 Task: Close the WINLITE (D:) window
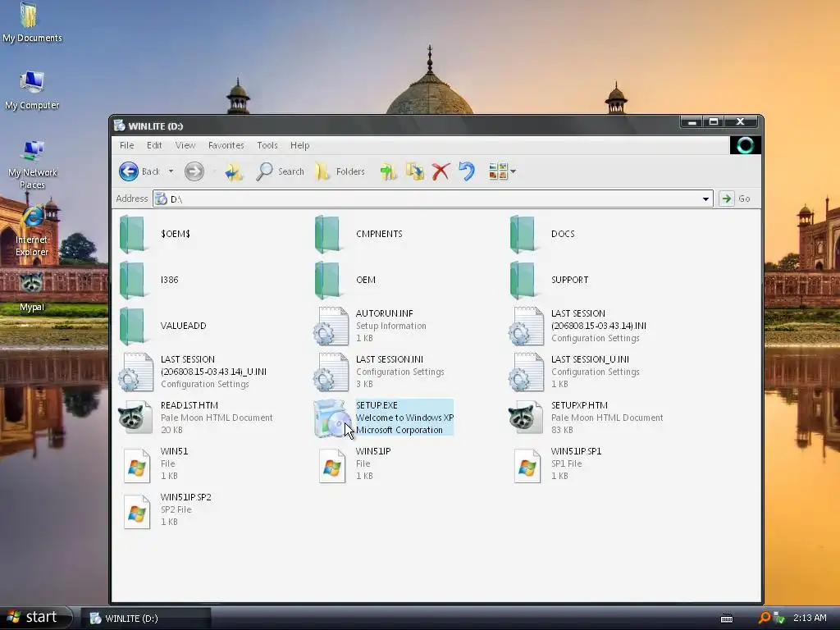pos(741,122)
